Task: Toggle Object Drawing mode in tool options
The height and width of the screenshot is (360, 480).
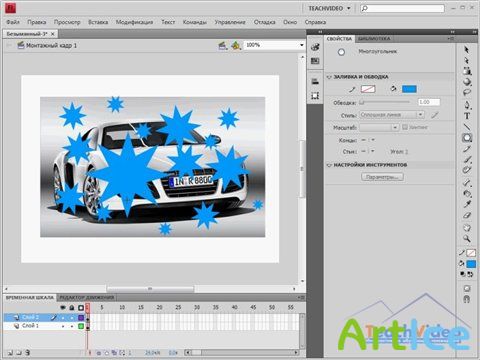Action: 467,289
